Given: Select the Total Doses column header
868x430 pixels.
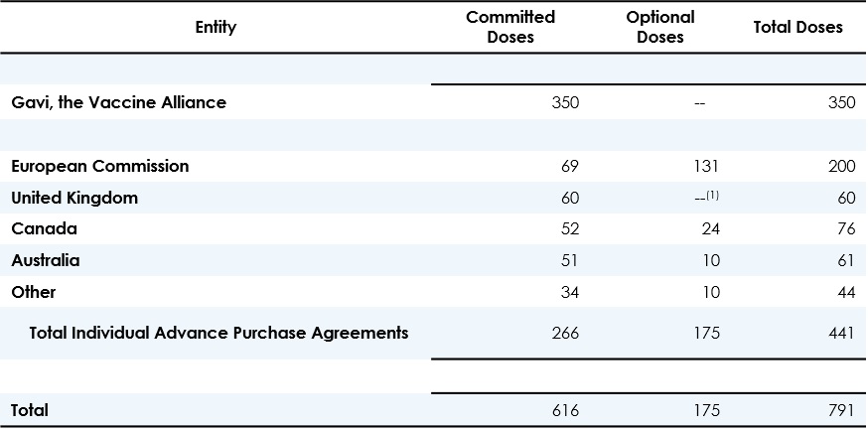Looking at the screenshot, I should (x=797, y=28).
